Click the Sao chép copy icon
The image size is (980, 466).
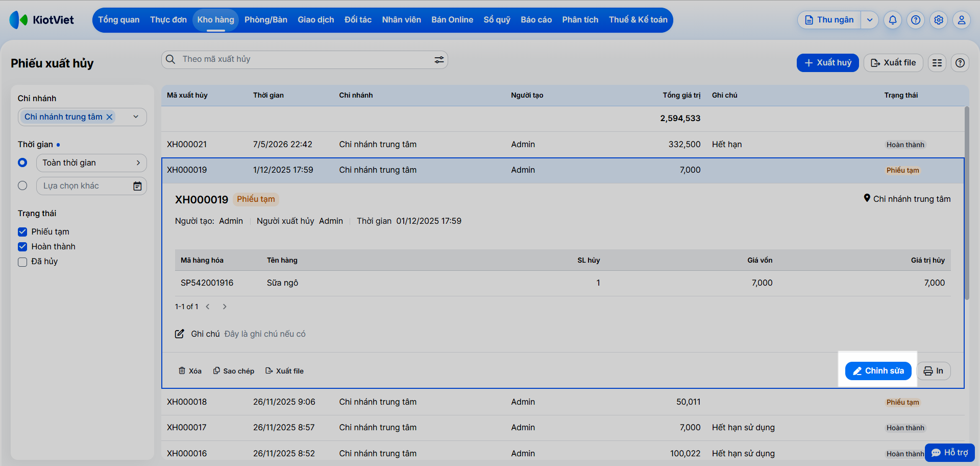pyautogui.click(x=216, y=370)
